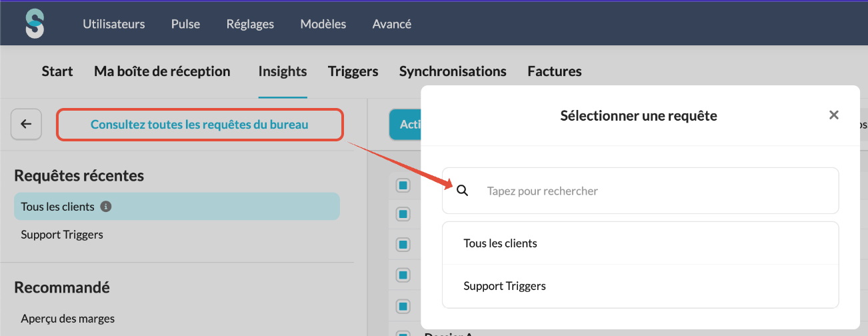Click the info icon beside Tous les clients

pyautogui.click(x=105, y=207)
